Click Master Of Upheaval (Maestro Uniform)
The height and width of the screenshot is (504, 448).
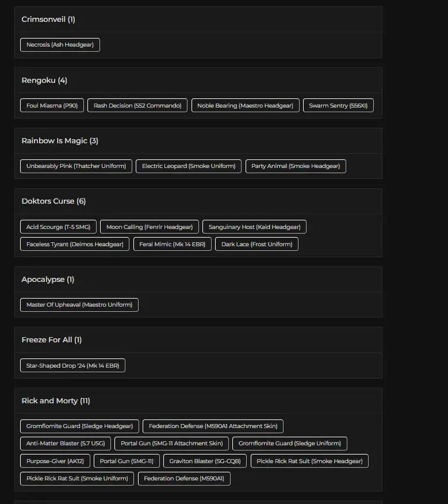79,305
